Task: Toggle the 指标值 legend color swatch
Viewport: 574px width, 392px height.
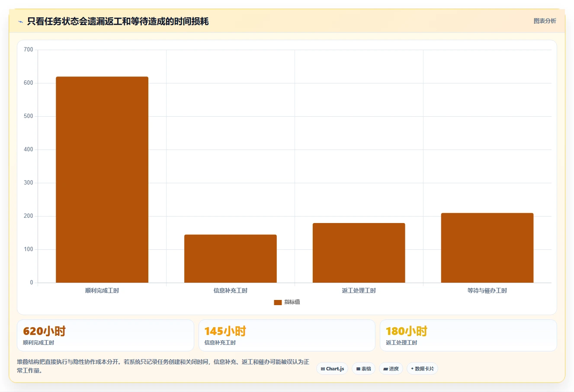Action: pos(278,303)
